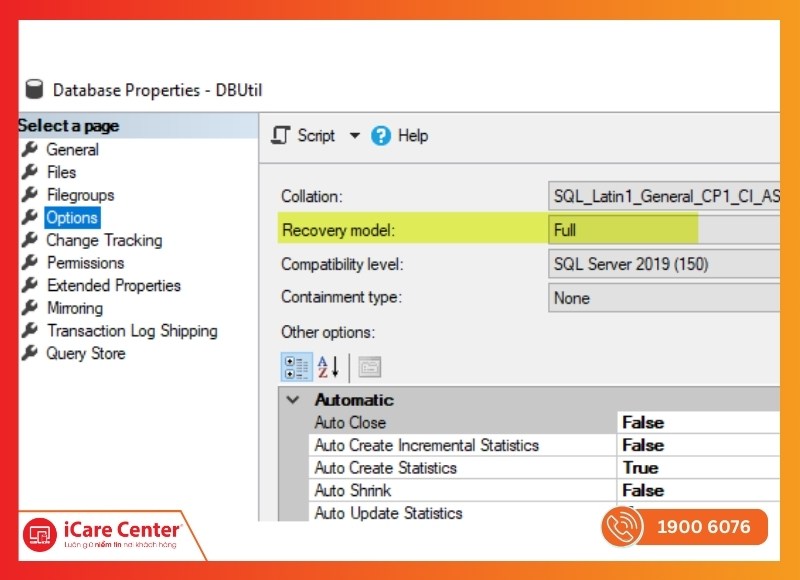800x580 pixels.
Task: Select the Auto Shrink row
Action: [544, 490]
